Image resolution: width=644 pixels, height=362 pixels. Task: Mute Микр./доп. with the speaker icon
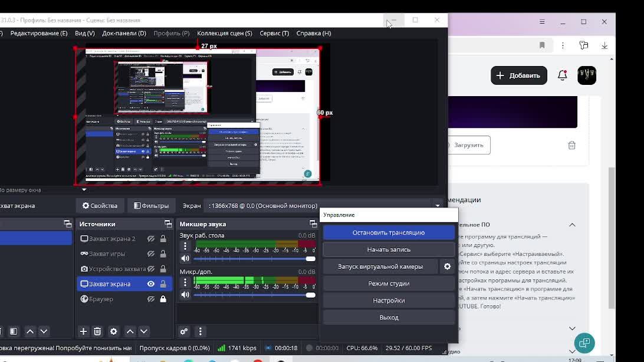[x=185, y=295]
